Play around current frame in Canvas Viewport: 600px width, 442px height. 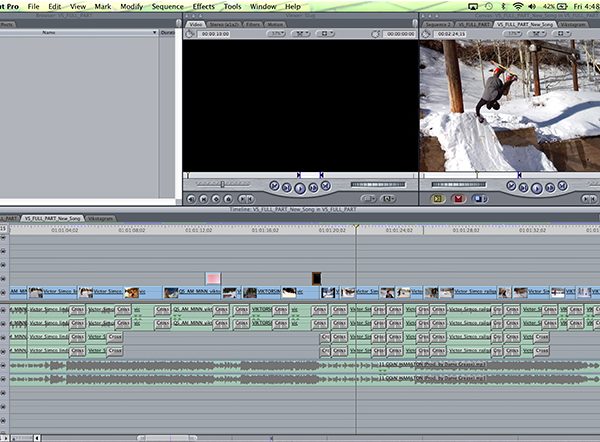(550, 188)
